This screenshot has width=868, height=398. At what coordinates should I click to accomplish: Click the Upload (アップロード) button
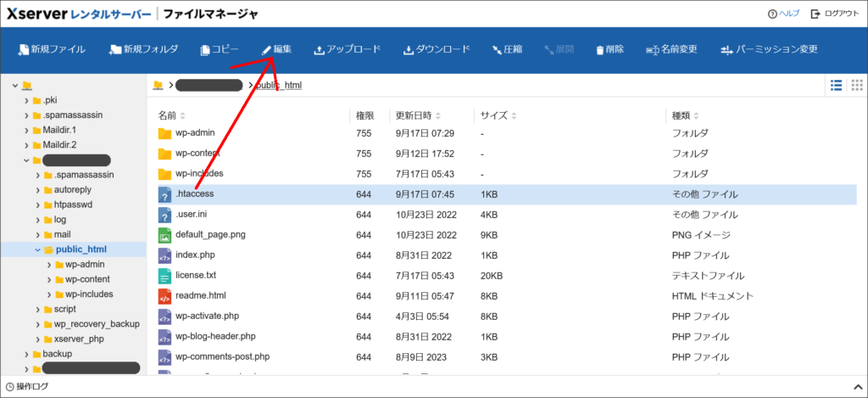click(347, 49)
